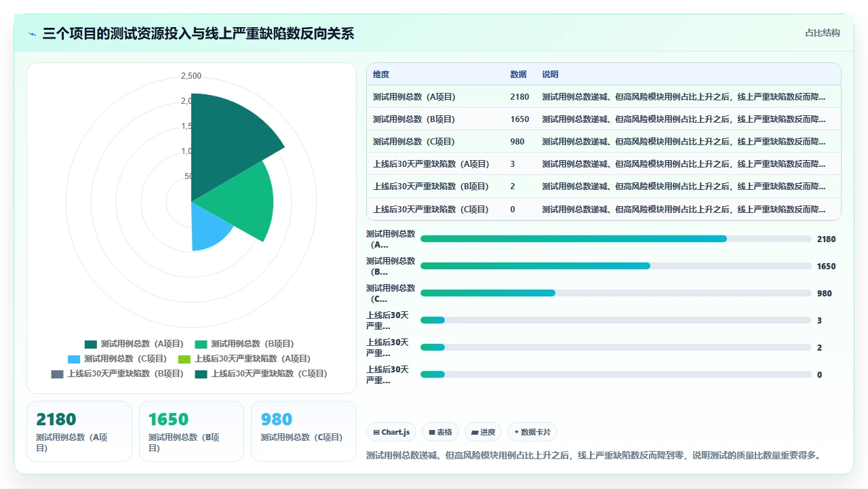Image resolution: width=868 pixels, height=489 pixels.
Task: Click the progress bar with value 3
Action: click(x=616, y=320)
